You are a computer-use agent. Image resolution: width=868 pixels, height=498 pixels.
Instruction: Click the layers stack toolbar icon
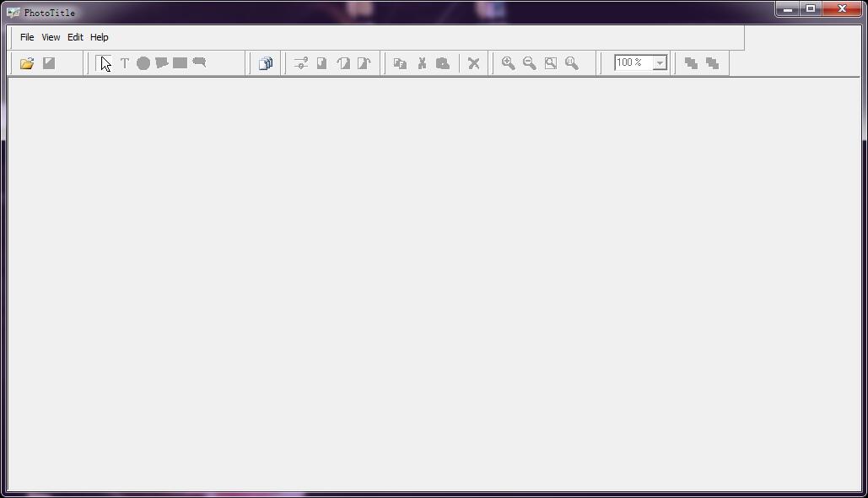point(264,62)
